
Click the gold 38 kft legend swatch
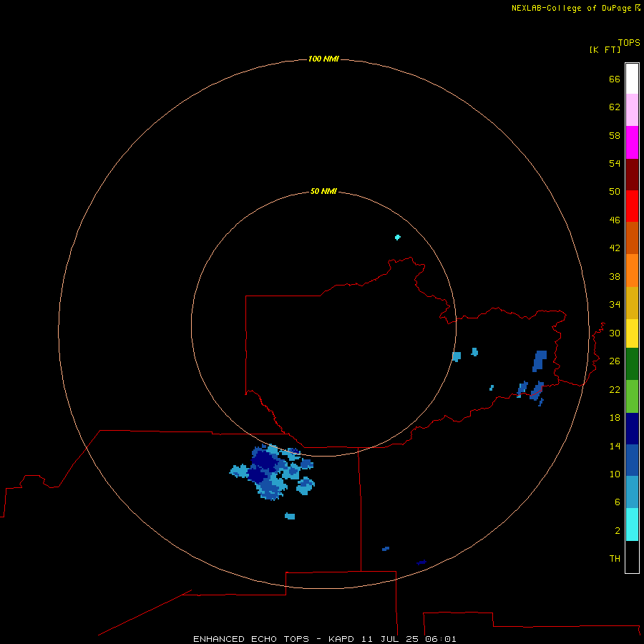tap(632, 303)
